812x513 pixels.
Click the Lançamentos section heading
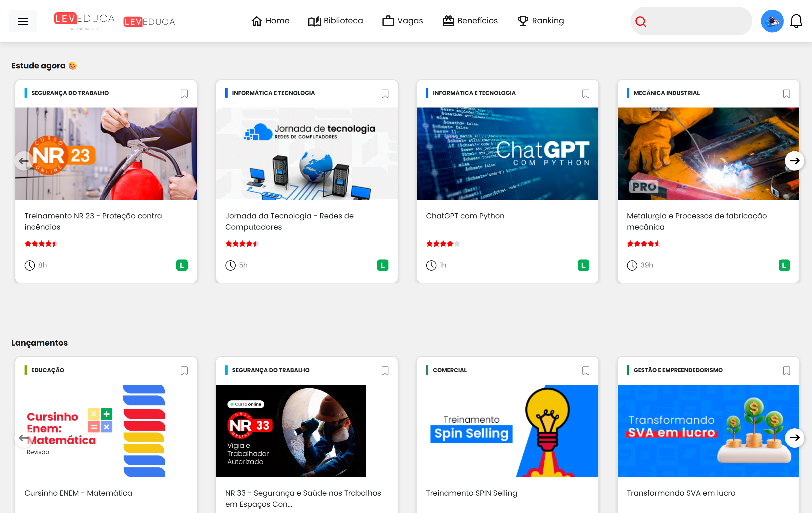[x=39, y=343]
